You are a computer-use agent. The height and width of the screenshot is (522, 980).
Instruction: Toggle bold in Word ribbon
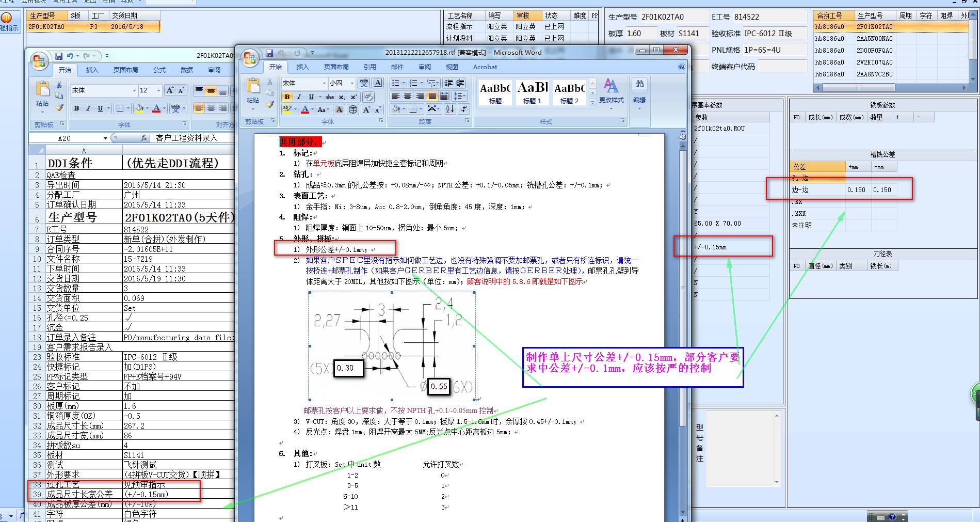pos(287,97)
